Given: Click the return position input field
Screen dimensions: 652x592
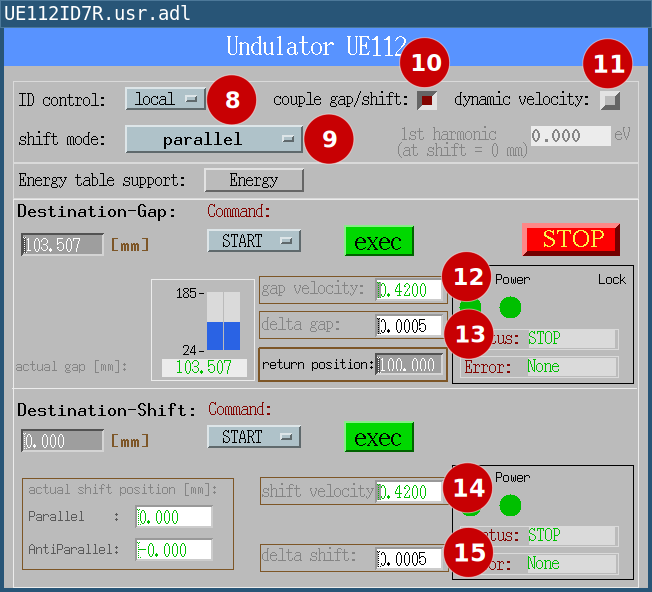Looking at the screenshot, I should tap(409, 365).
